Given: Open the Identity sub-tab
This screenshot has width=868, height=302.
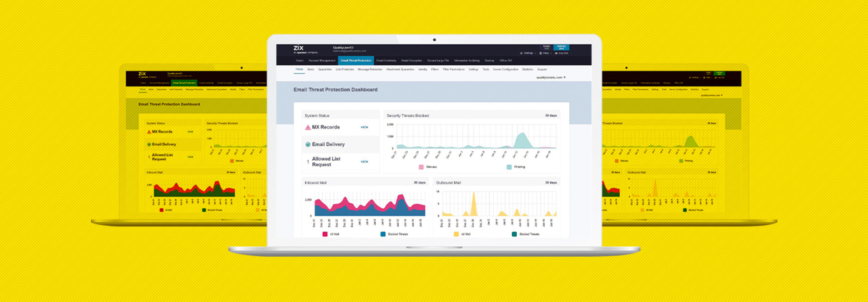Looking at the screenshot, I should coord(423,69).
